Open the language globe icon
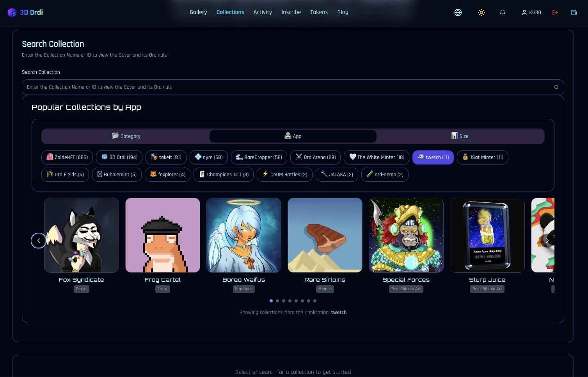The width and height of the screenshot is (588, 377). (458, 13)
